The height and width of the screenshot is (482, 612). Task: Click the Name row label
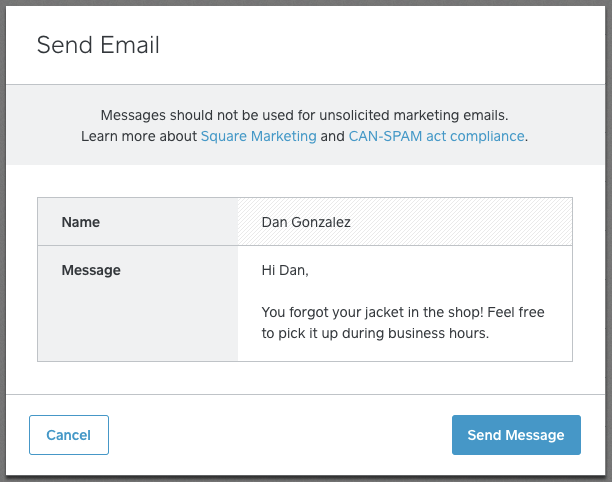(x=80, y=221)
